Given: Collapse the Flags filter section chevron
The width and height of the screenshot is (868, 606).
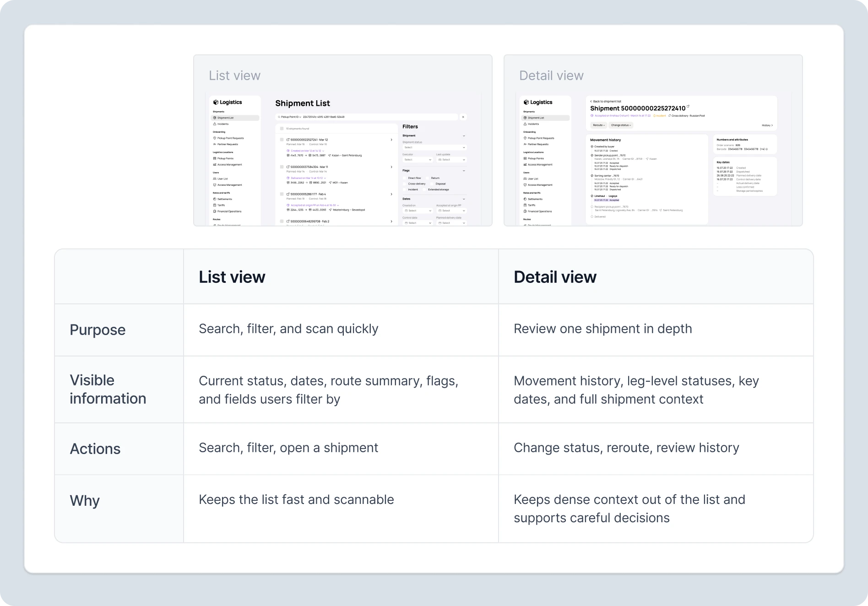Looking at the screenshot, I should click(x=464, y=171).
